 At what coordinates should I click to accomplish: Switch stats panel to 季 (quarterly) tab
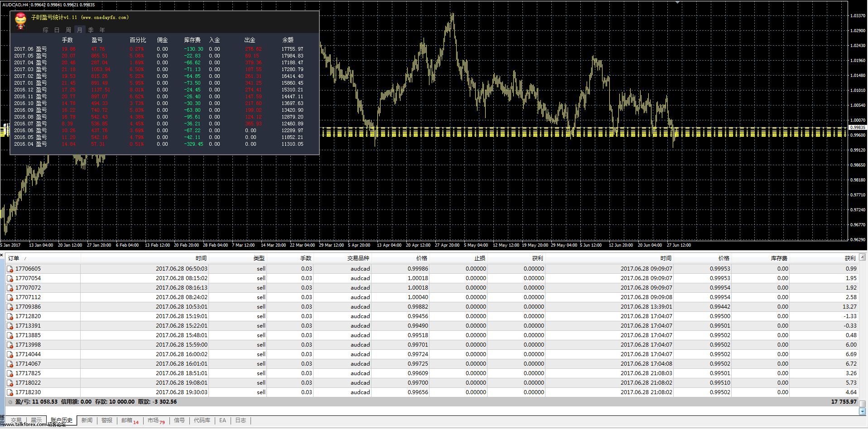pyautogui.click(x=91, y=30)
